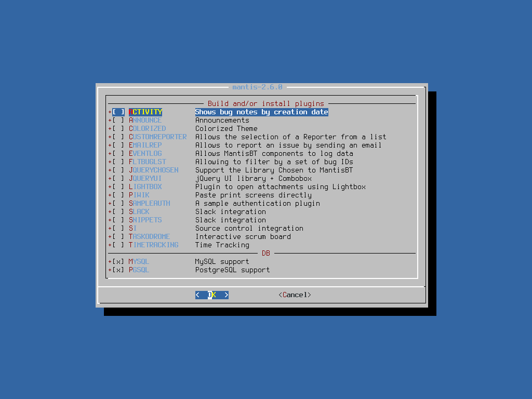The width and height of the screenshot is (532, 399).
Task: Select the JQUERYCHOSEN option label
Action: pyautogui.click(x=154, y=170)
